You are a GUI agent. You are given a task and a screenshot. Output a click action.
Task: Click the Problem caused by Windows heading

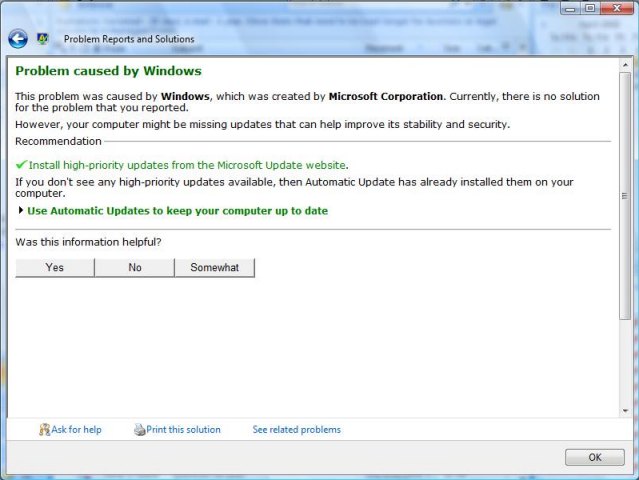coord(108,71)
